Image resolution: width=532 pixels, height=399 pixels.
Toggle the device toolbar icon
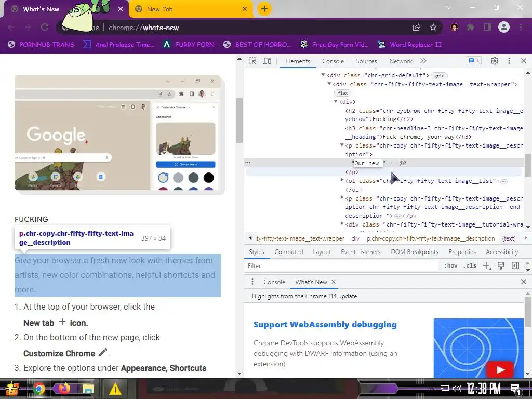(x=268, y=61)
